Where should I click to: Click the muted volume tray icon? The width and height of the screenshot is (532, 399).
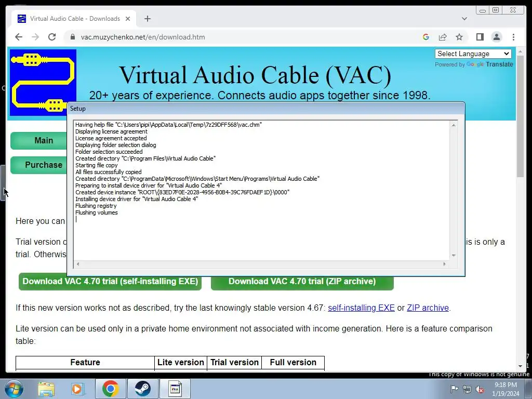click(480, 389)
